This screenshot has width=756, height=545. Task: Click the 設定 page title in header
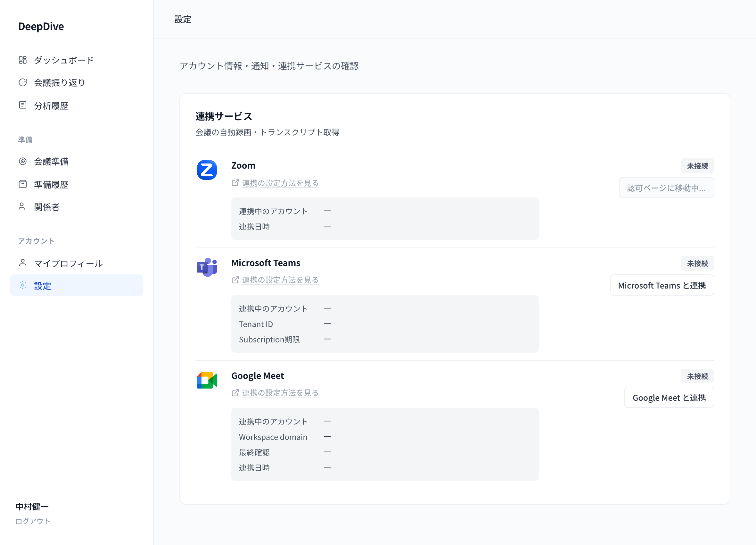[x=183, y=19]
